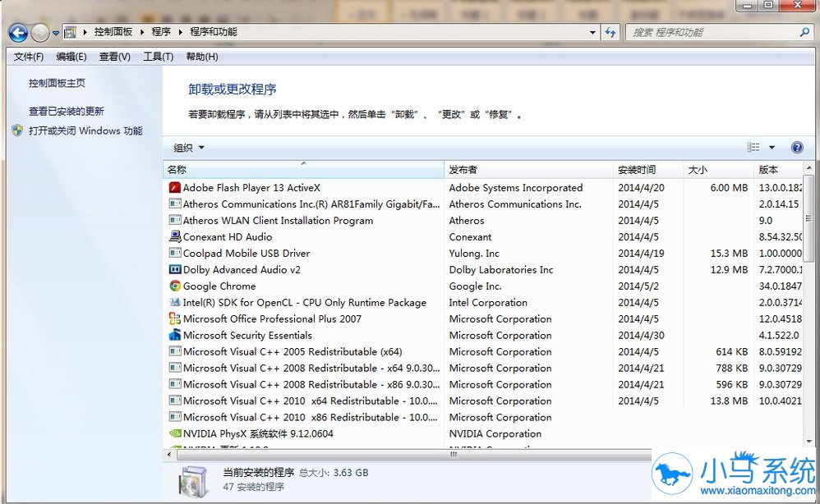Select Microsoft Security Essentials name text
This screenshot has height=504, width=820.
pyautogui.click(x=247, y=335)
